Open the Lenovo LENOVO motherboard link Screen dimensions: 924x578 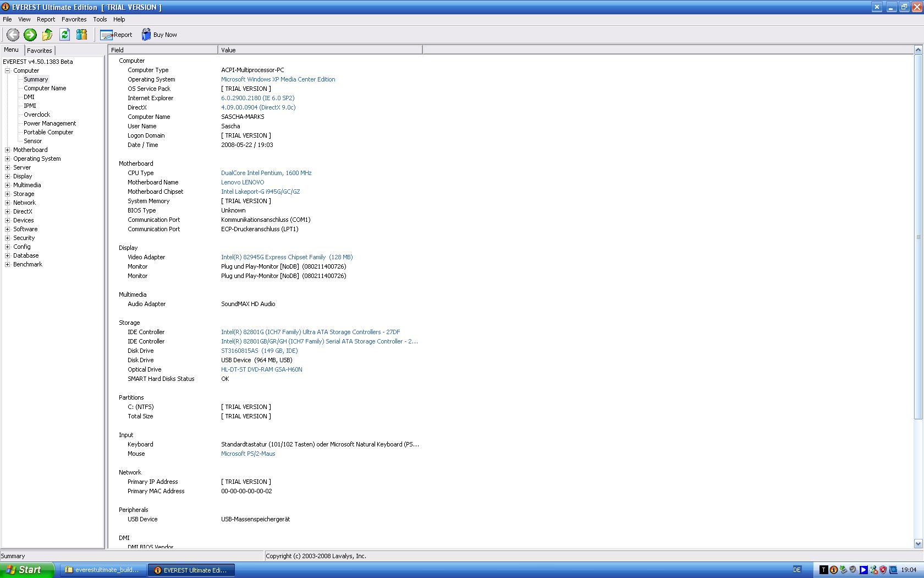(x=243, y=182)
